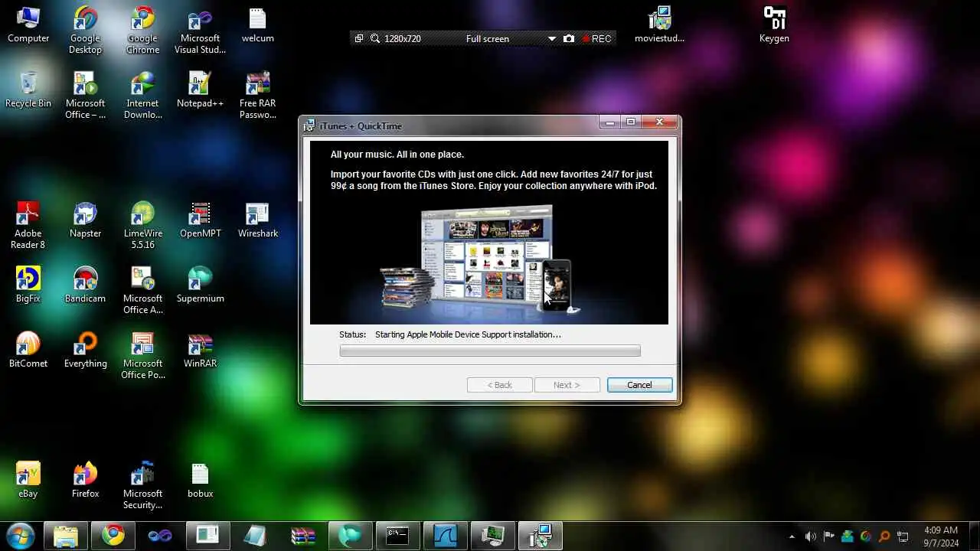Open the OpenMPT desktop shortcut
Viewport: 980px width, 551px height.
200,220
